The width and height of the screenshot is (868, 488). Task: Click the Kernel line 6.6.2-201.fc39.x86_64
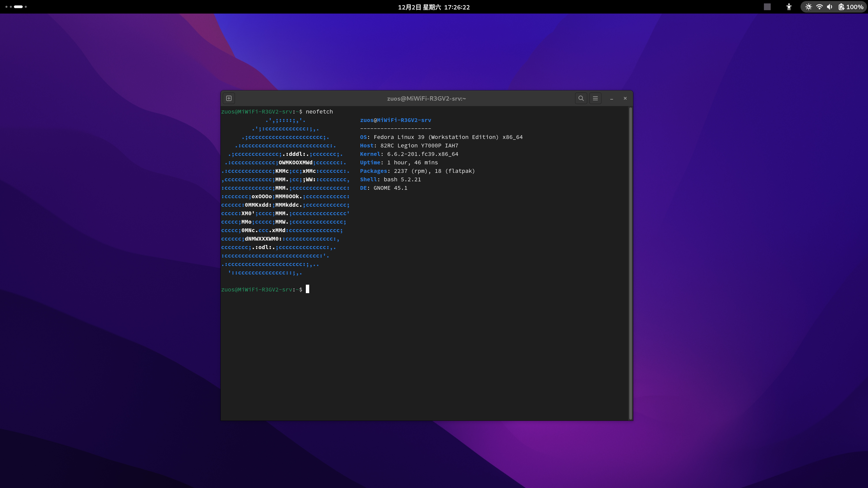click(409, 154)
